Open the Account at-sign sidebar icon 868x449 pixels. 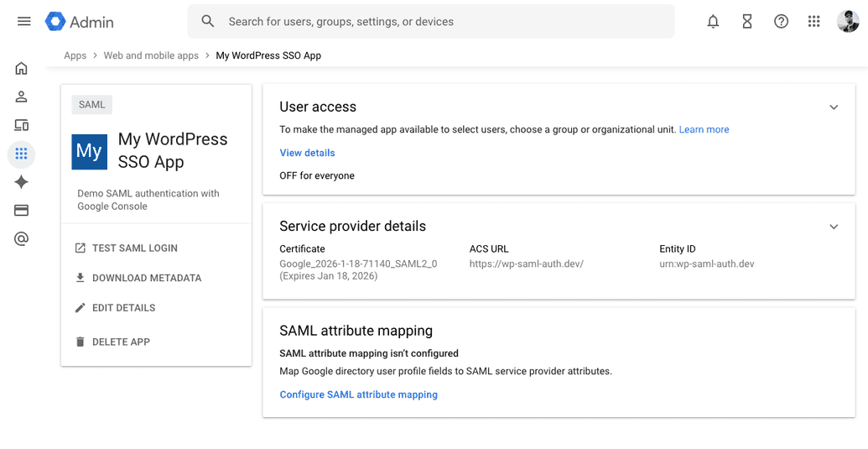[x=21, y=239]
